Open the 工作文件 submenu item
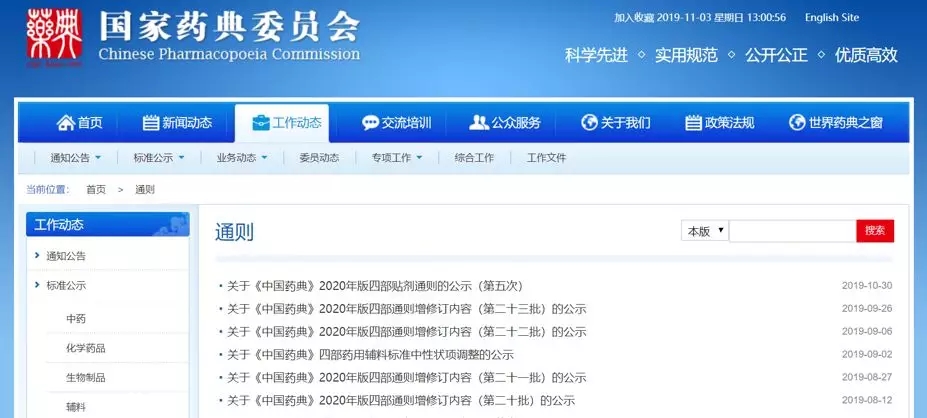927x418 pixels. point(546,158)
